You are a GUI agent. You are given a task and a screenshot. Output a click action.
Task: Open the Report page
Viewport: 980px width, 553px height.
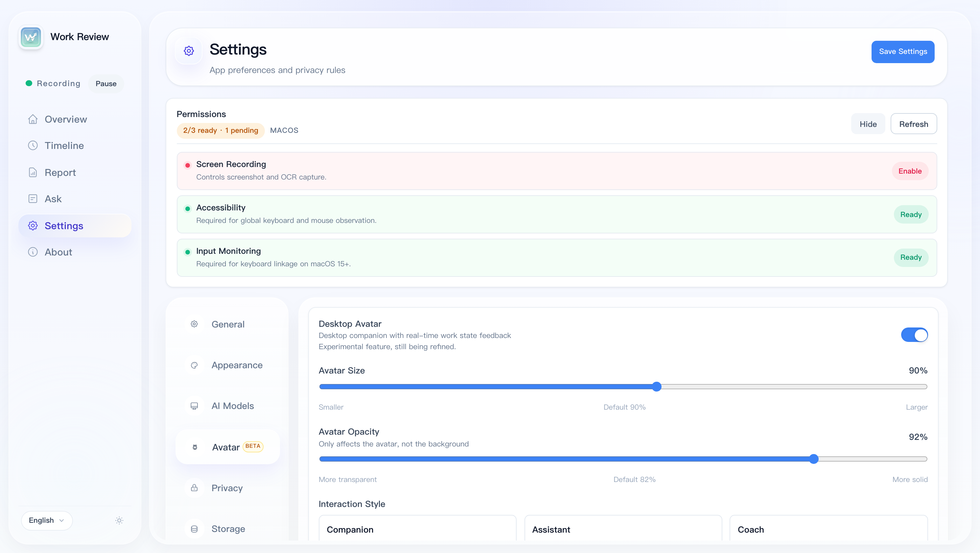tap(75, 172)
